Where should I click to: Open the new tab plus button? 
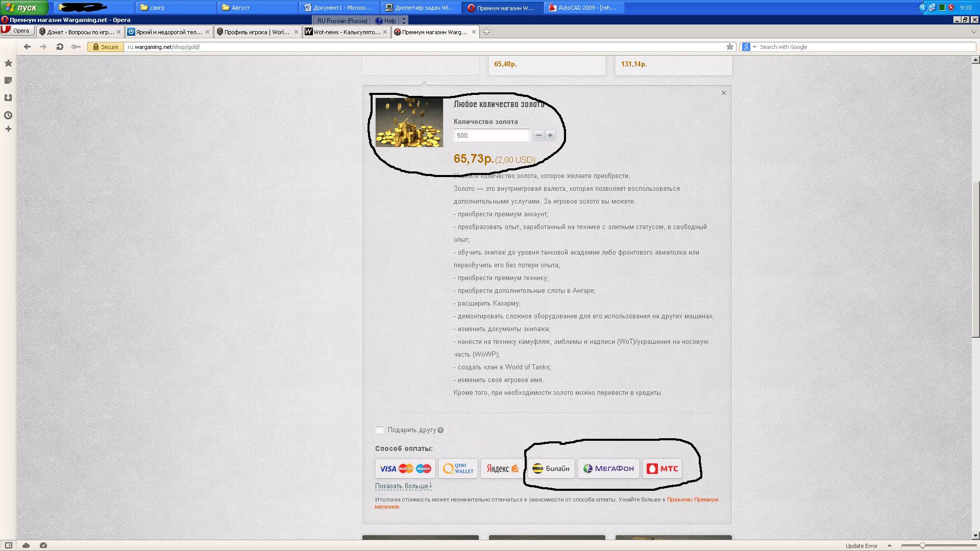[486, 32]
